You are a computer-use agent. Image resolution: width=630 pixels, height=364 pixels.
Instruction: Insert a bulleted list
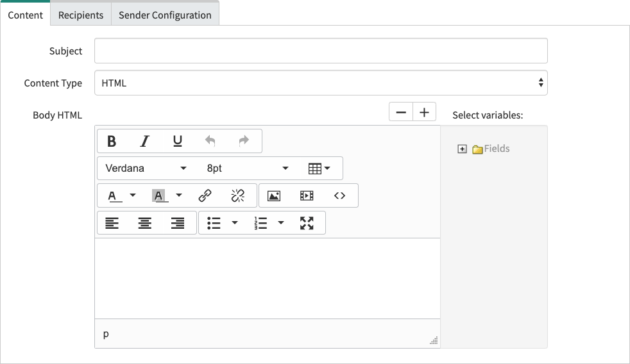click(x=214, y=223)
